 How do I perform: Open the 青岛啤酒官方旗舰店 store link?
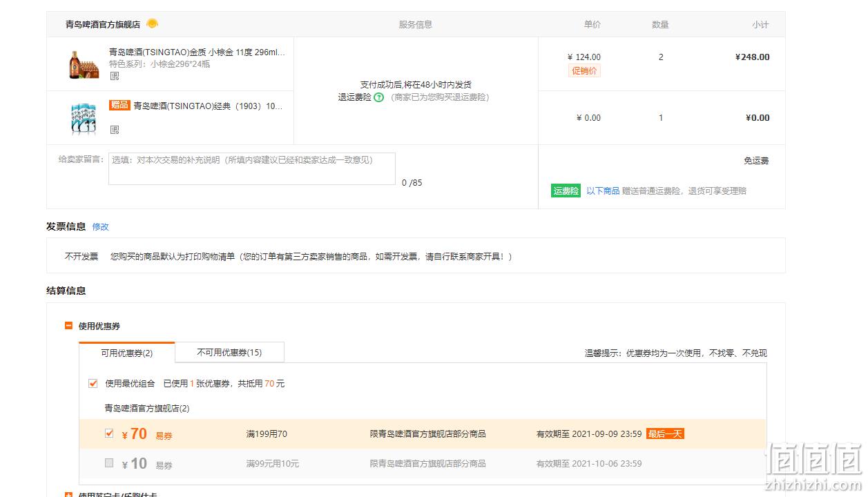(x=103, y=24)
